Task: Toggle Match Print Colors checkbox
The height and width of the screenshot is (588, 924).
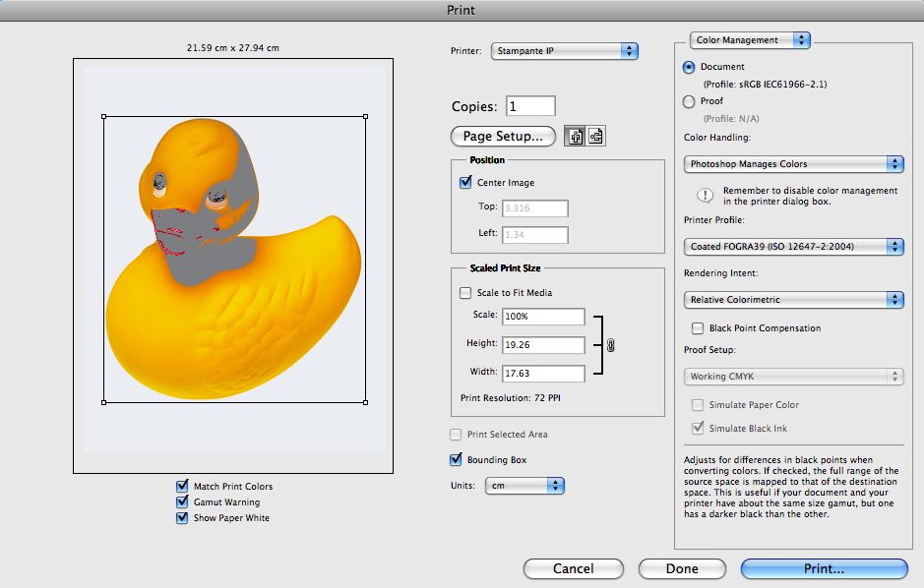Action: 182,486
